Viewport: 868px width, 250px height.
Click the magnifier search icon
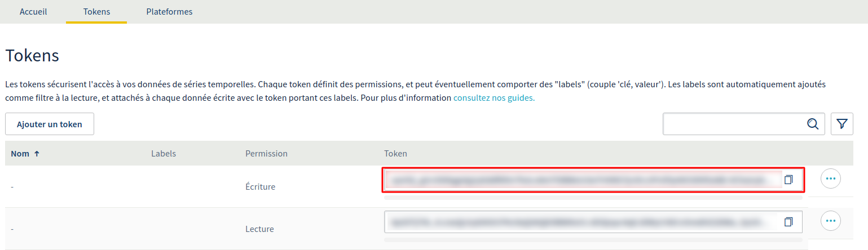tap(813, 124)
